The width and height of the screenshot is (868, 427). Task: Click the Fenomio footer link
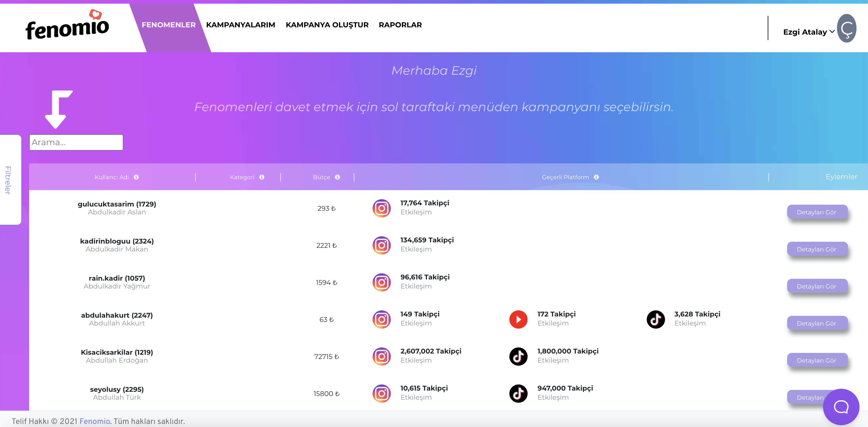pos(95,421)
